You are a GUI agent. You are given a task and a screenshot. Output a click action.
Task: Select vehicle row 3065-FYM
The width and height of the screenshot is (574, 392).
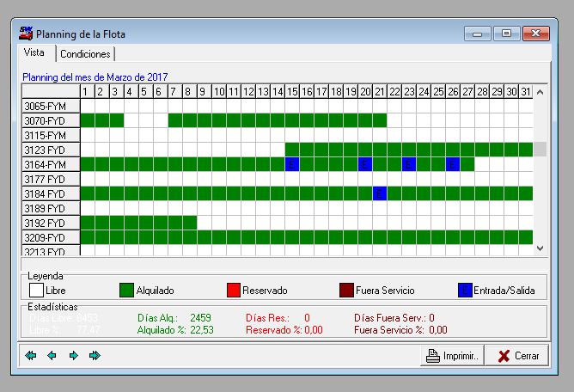[51, 107]
